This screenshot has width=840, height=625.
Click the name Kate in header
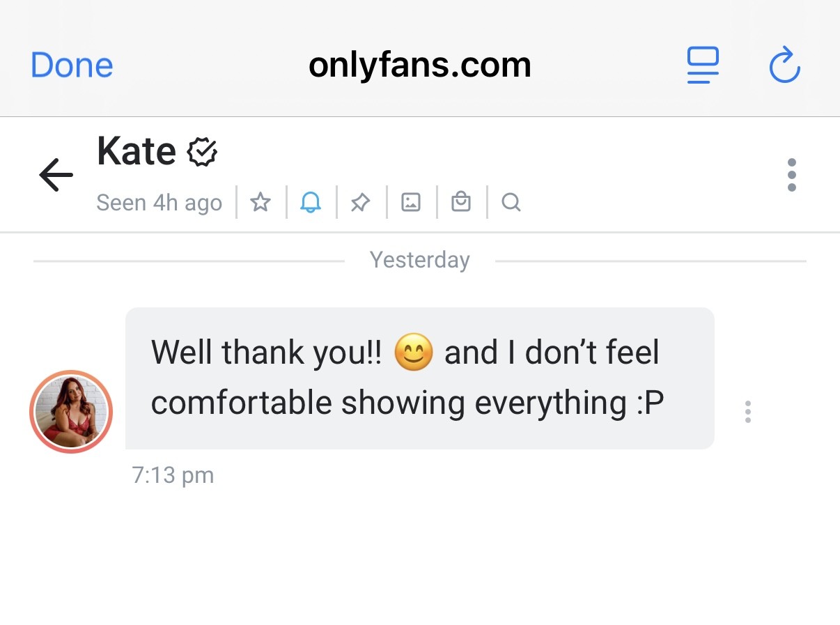(x=137, y=151)
